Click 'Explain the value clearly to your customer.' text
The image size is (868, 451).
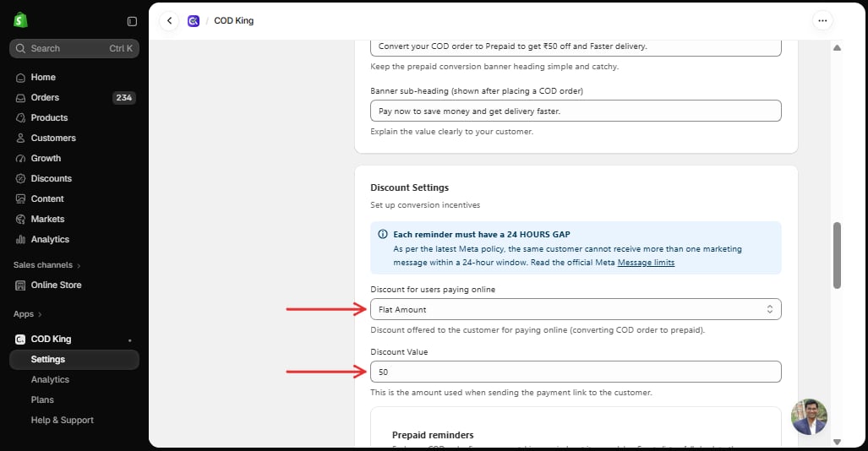point(451,132)
